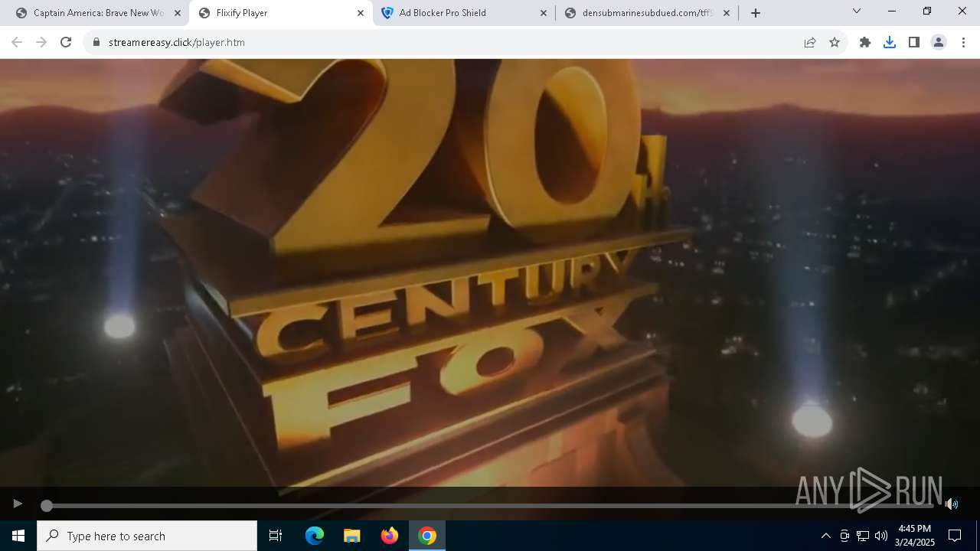This screenshot has height=551, width=980.
Task: Show hidden system tray icons
Action: click(825, 536)
